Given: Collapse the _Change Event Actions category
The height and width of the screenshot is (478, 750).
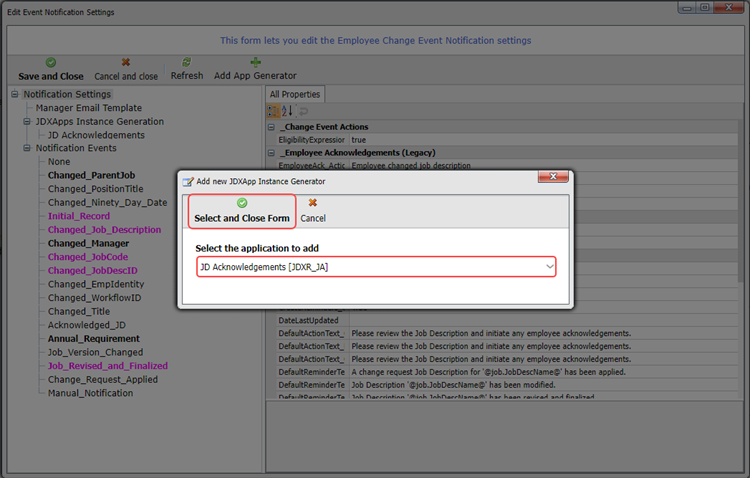Looking at the screenshot, I should coord(272,128).
